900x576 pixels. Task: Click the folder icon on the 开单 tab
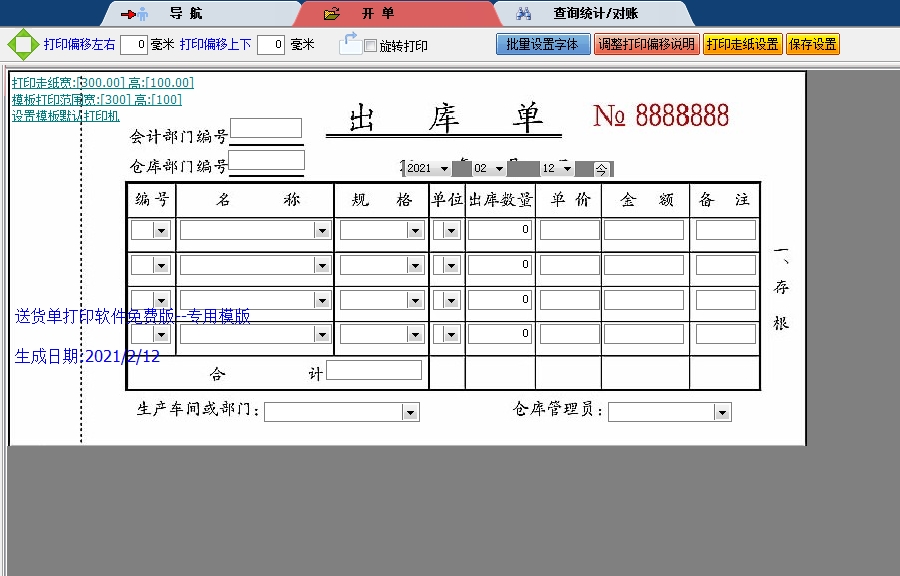point(331,13)
